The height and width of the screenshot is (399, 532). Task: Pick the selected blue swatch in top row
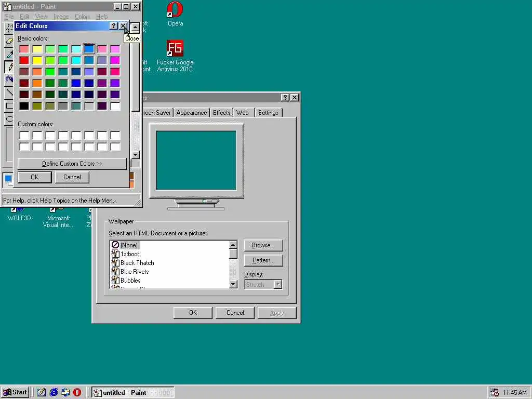point(89,49)
